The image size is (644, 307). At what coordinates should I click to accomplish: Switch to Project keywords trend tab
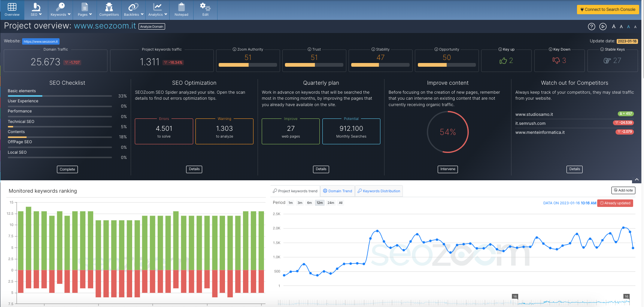coord(295,191)
